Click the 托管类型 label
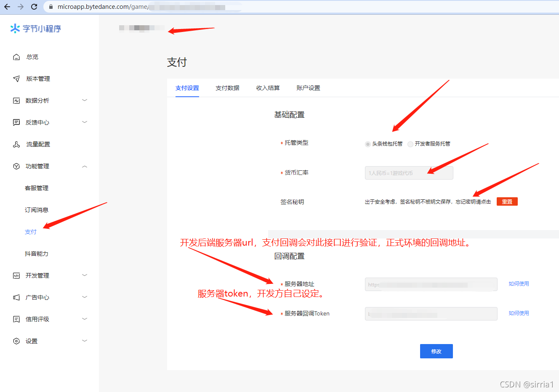Screen dimensions: 559x392 tap(296, 143)
